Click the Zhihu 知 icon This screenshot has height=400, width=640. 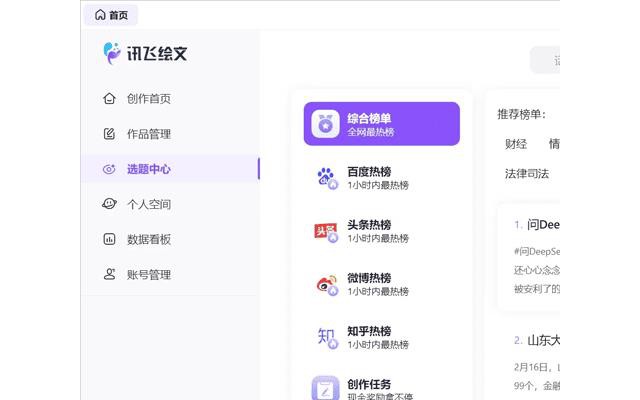[x=328, y=338]
